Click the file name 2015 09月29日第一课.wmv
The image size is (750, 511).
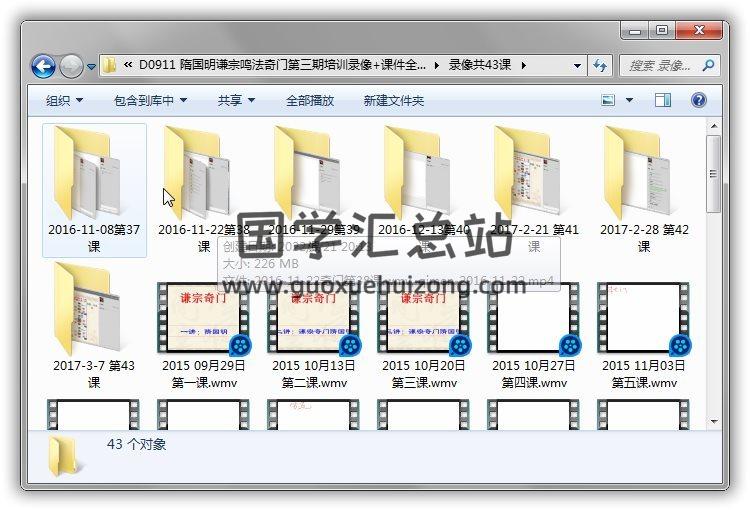pyautogui.click(x=204, y=374)
